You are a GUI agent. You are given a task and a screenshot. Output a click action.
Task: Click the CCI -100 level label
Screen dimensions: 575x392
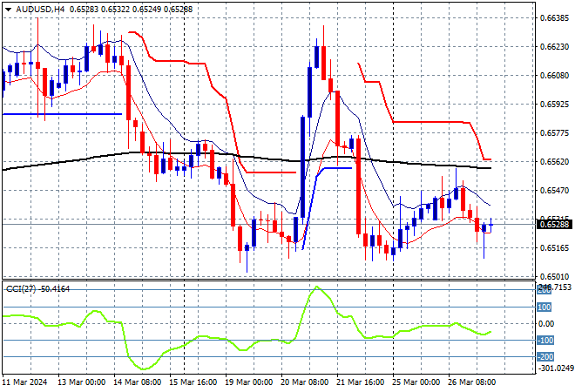pos(543,341)
